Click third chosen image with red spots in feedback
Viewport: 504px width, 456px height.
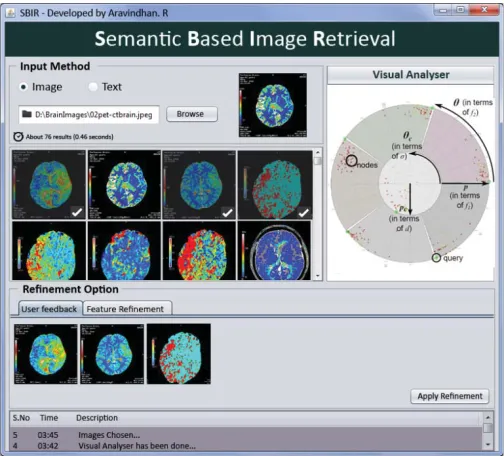(x=179, y=354)
